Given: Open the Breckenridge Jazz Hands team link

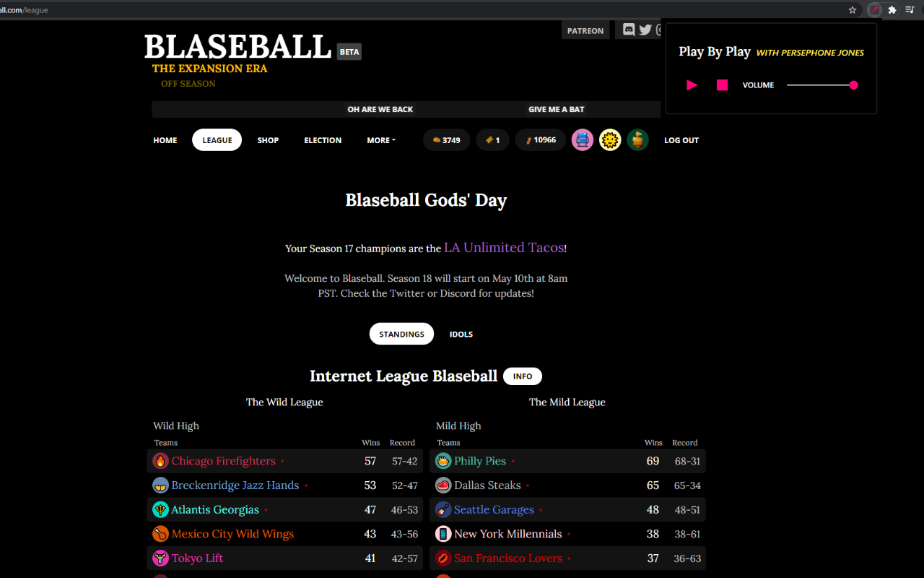Looking at the screenshot, I should coord(235,486).
